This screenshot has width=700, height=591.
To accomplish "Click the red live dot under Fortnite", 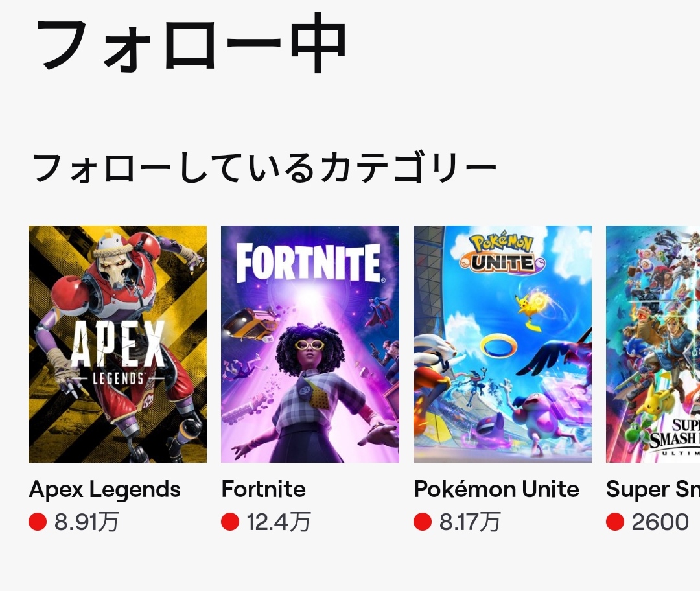I will pos(230,522).
